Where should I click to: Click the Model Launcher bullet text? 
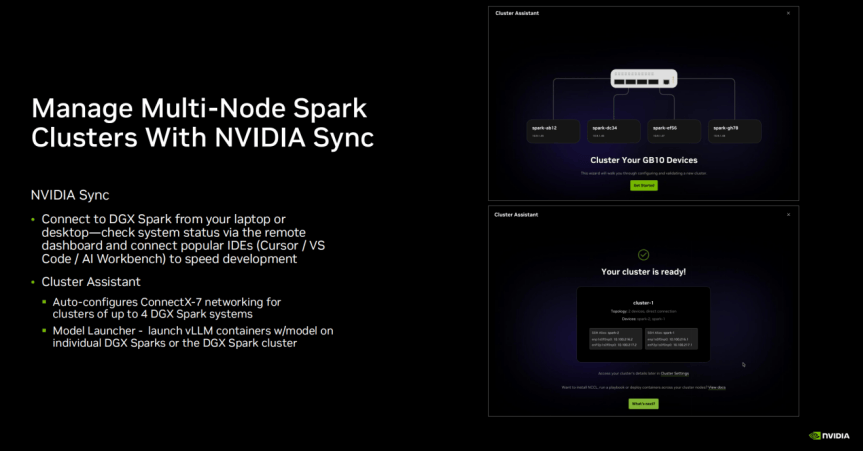(x=193, y=337)
